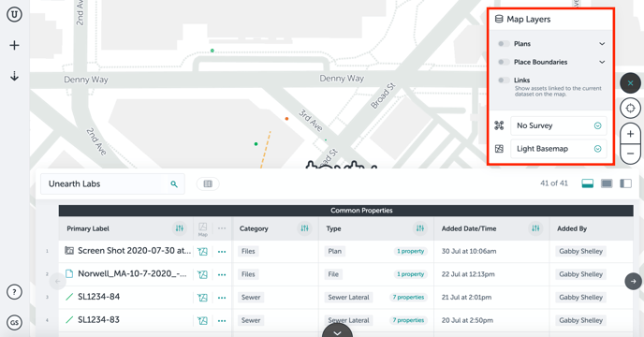Click the locate-me crosshair map button

631,109
